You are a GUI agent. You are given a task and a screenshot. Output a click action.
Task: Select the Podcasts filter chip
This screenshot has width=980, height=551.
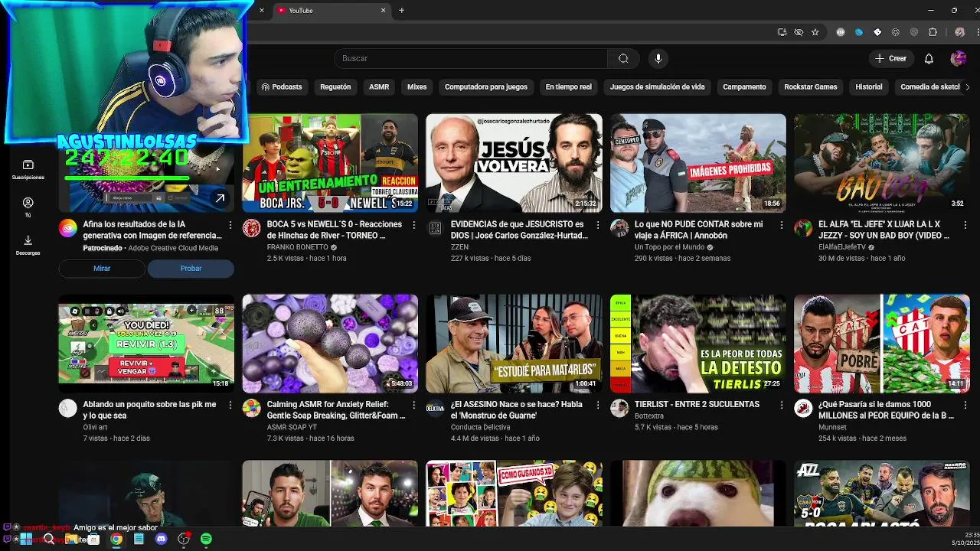click(x=282, y=87)
